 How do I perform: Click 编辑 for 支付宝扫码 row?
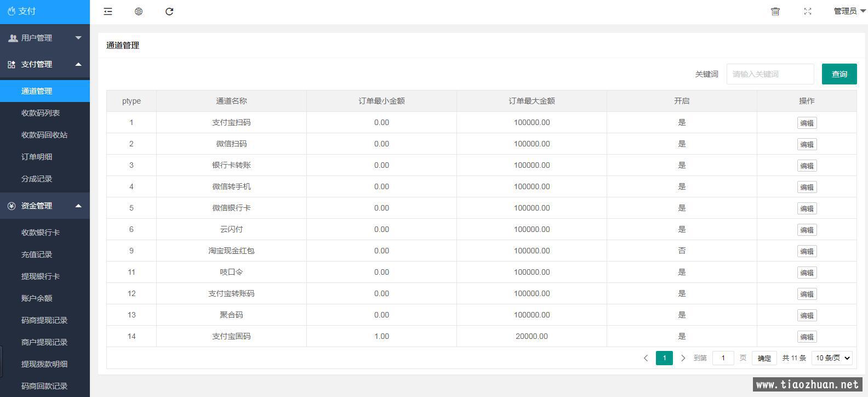tap(807, 123)
